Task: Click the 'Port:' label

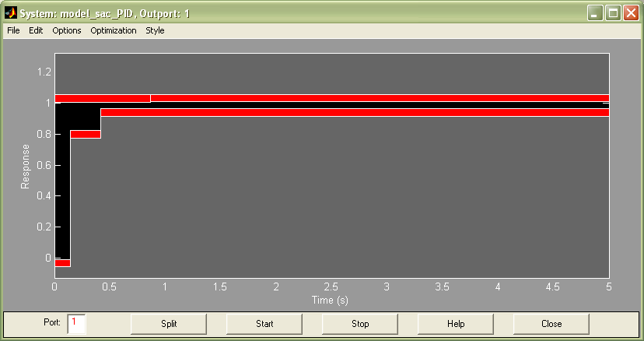Action: click(x=52, y=322)
